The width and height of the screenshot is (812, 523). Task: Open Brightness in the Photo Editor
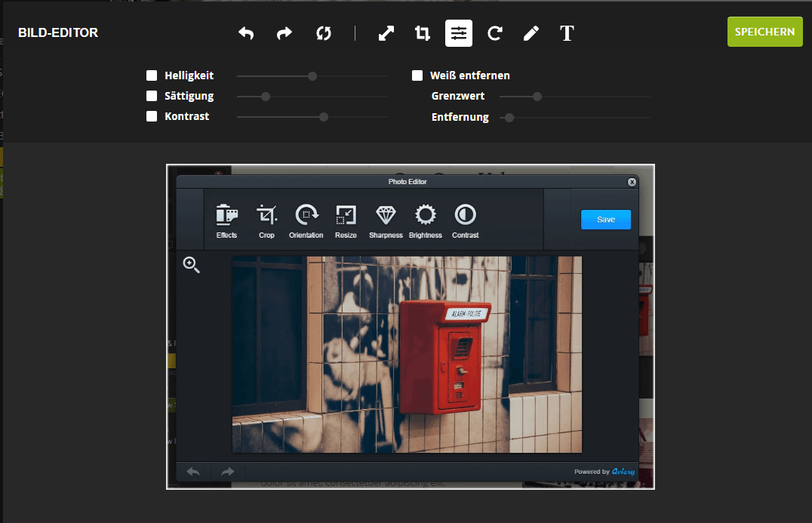click(x=426, y=221)
